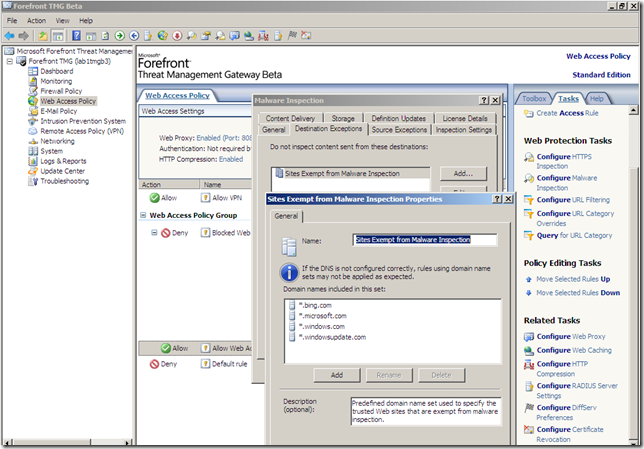This screenshot has height=449, width=644.
Task: Open the Toolbox tab in task pane
Action: (534, 99)
